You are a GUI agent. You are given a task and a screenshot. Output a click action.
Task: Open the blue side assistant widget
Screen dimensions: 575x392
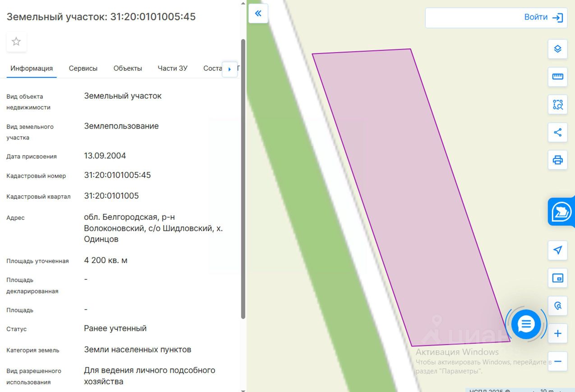(561, 212)
